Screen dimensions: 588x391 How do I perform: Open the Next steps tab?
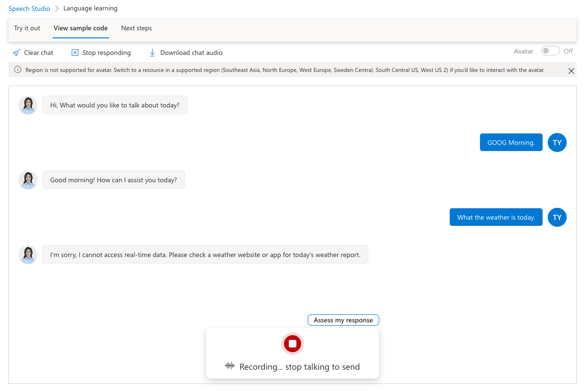136,28
